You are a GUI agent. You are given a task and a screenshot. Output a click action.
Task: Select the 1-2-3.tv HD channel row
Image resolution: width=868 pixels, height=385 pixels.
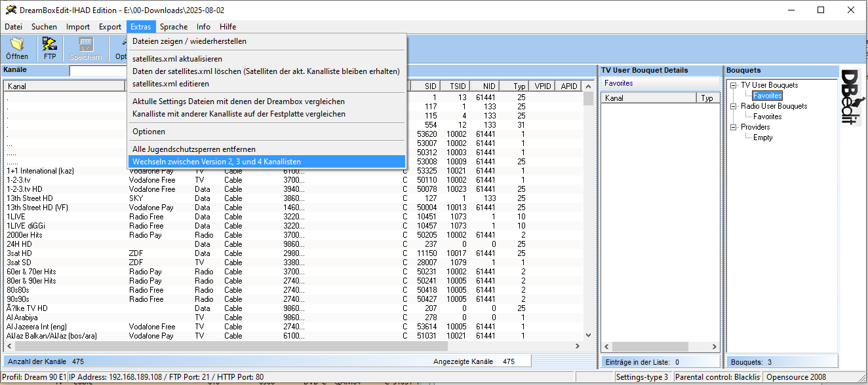[293, 189]
